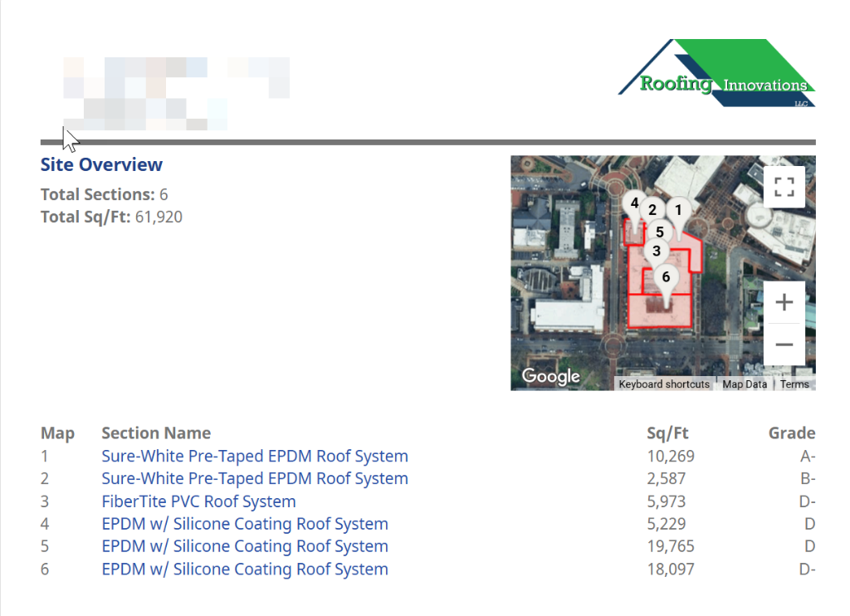Open Keyboard shortcuts on the map
Image resolution: width=850 pixels, height=616 pixels.
(x=664, y=384)
